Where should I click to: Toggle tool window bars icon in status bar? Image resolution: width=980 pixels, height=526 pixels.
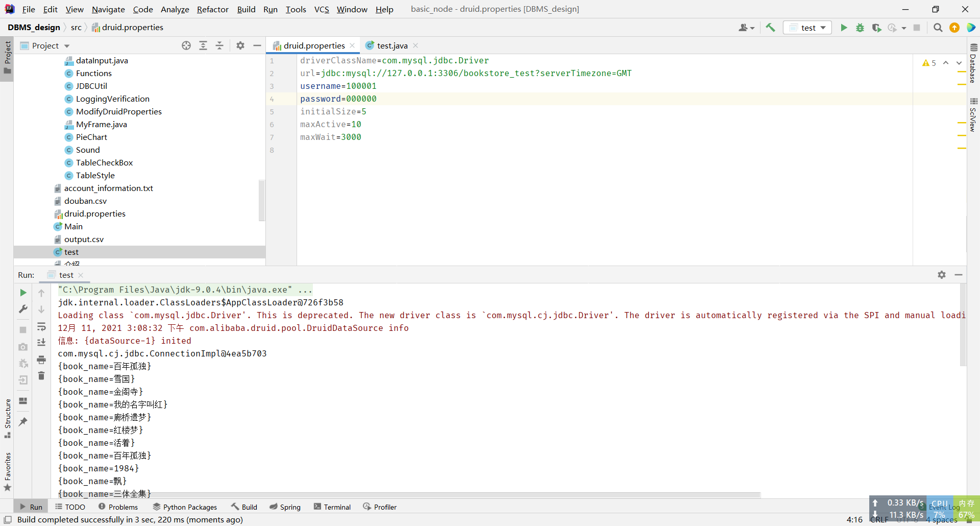coord(8,519)
